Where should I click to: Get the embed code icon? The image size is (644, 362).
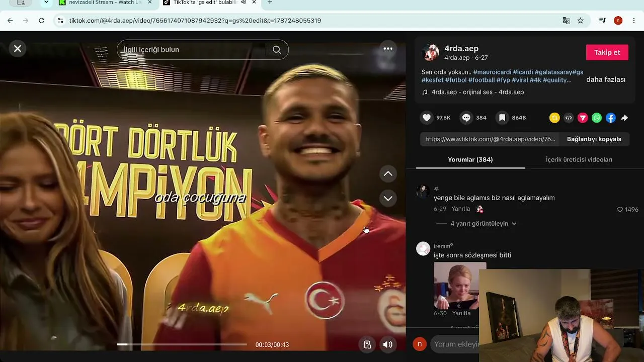569,118
